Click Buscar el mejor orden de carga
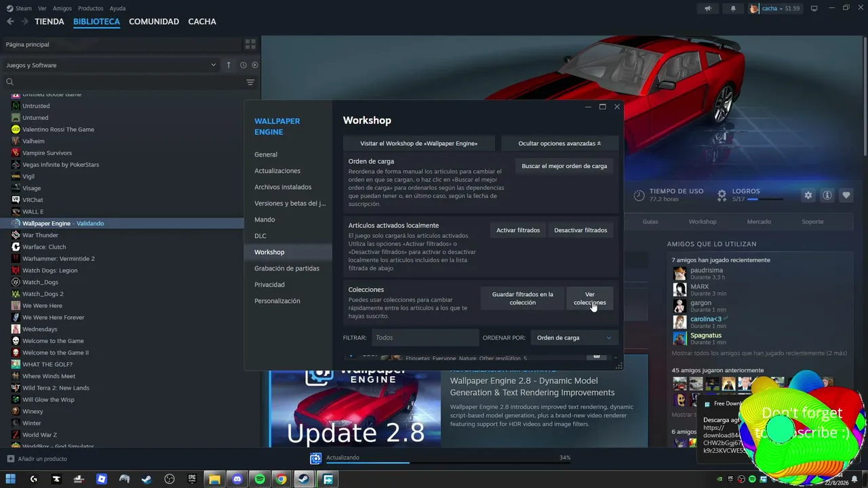This screenshot has height=488, width=868. (564, 166)
